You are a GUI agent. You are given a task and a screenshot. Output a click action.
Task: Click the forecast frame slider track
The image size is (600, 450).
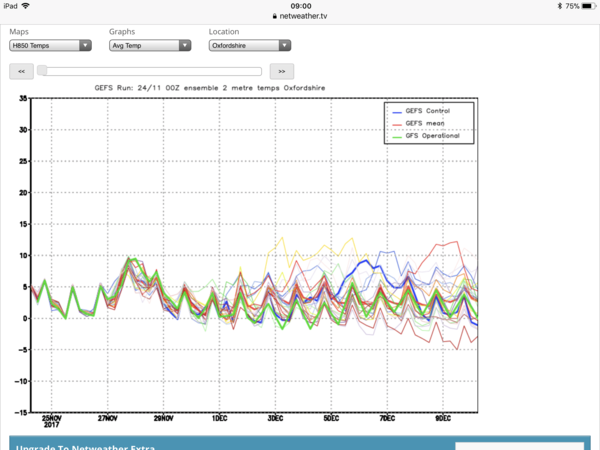150,71
